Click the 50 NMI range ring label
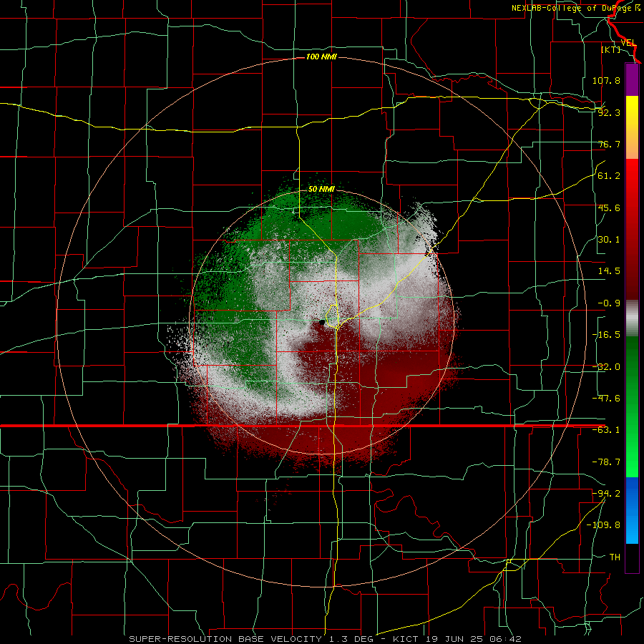Screen dimensions: 644x644 click(321, 190)
